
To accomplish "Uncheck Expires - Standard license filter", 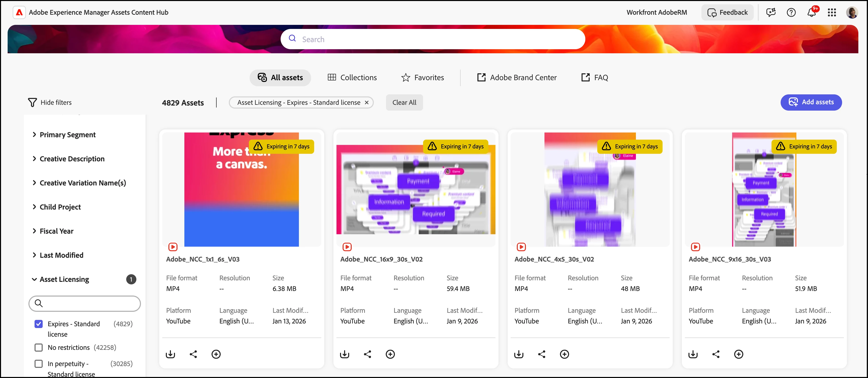I will 39,324.
